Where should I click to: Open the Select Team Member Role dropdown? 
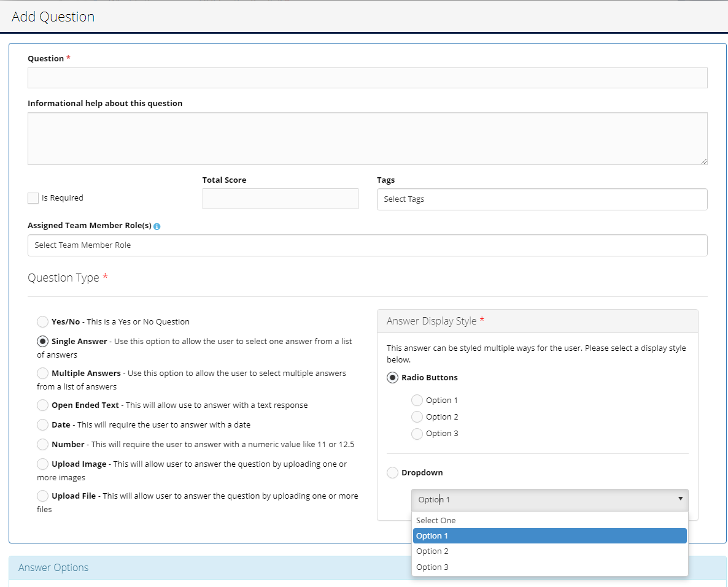click(367, 245)
